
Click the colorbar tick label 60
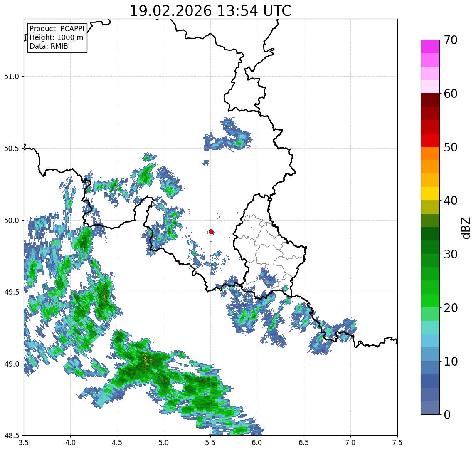(x=450, y=94)
